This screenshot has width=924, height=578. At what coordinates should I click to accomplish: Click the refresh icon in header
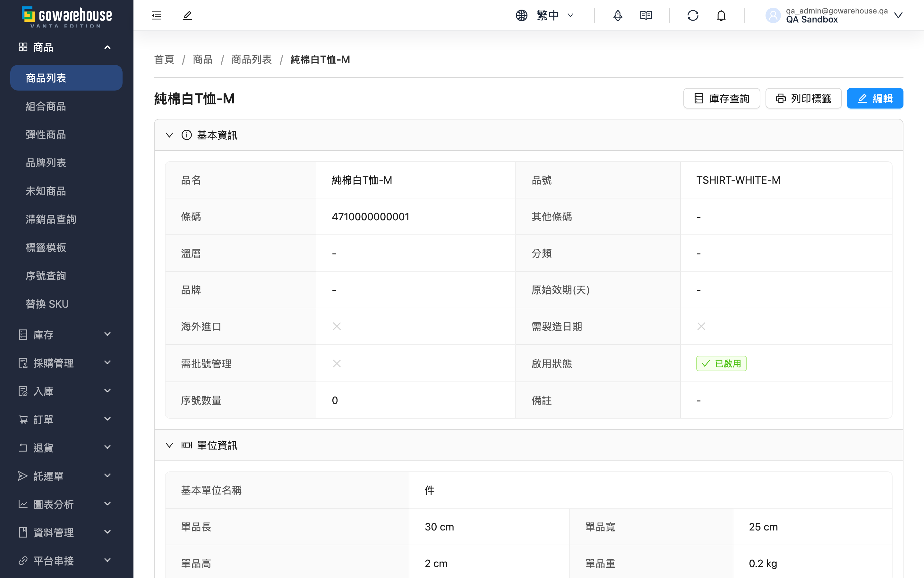[x=693, y=15]
